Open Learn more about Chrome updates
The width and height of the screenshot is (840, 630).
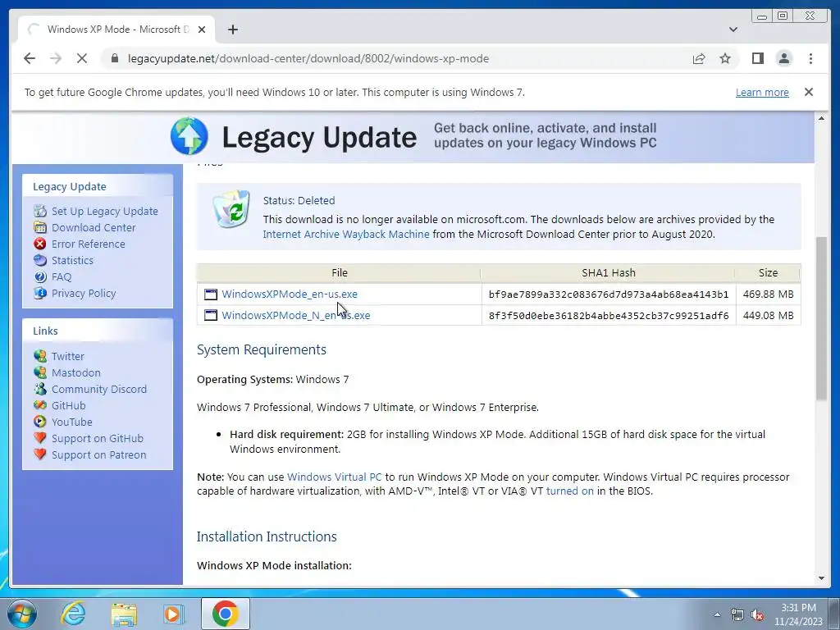762,92
